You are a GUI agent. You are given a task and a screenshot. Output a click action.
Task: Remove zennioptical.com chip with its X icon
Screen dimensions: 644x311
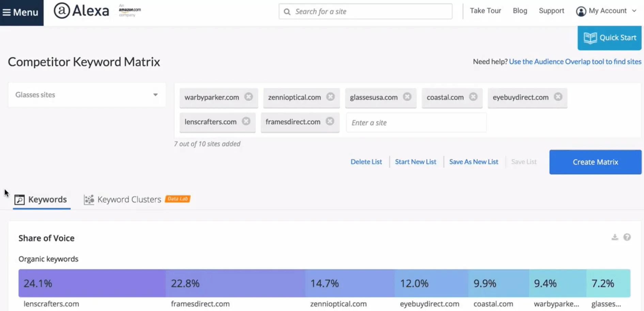[x=330, y=97]
